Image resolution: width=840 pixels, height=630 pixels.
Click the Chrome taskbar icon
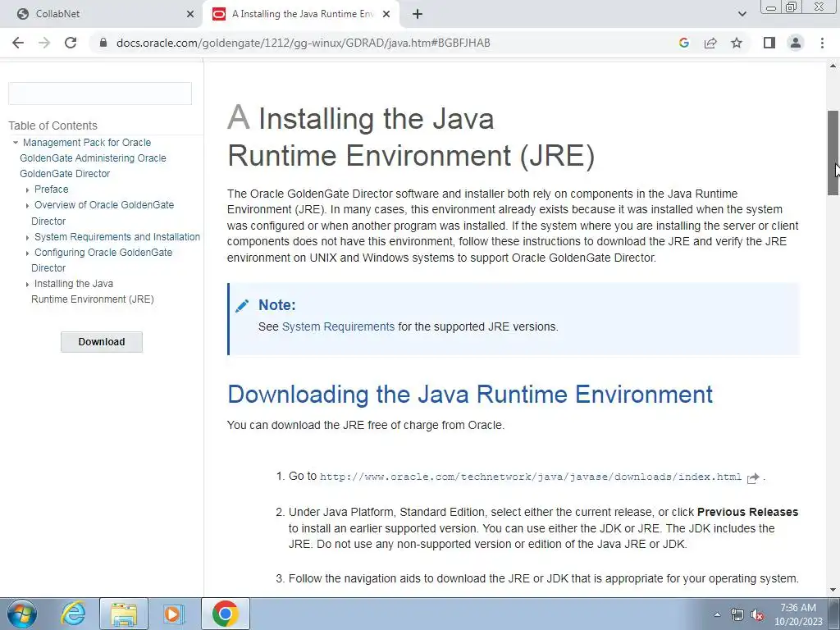pyautogui.click(x=225, y=614)
